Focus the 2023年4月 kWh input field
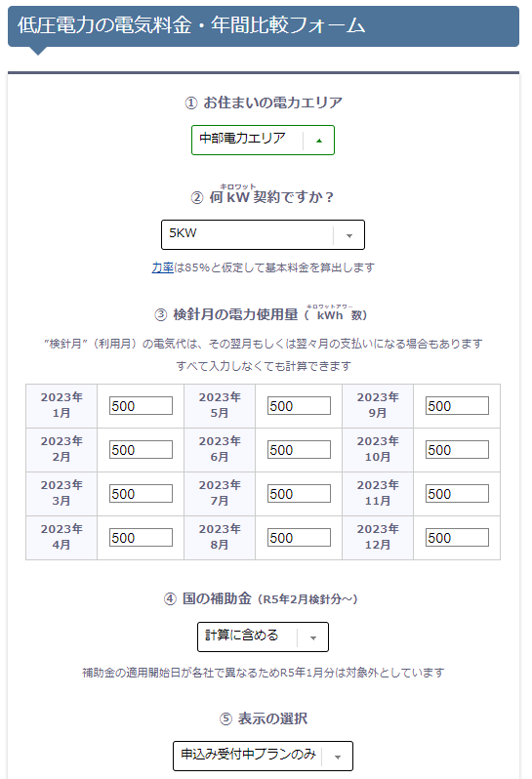Image resolution: width=532 pixels, height=779 pixels. pos(142,538)
